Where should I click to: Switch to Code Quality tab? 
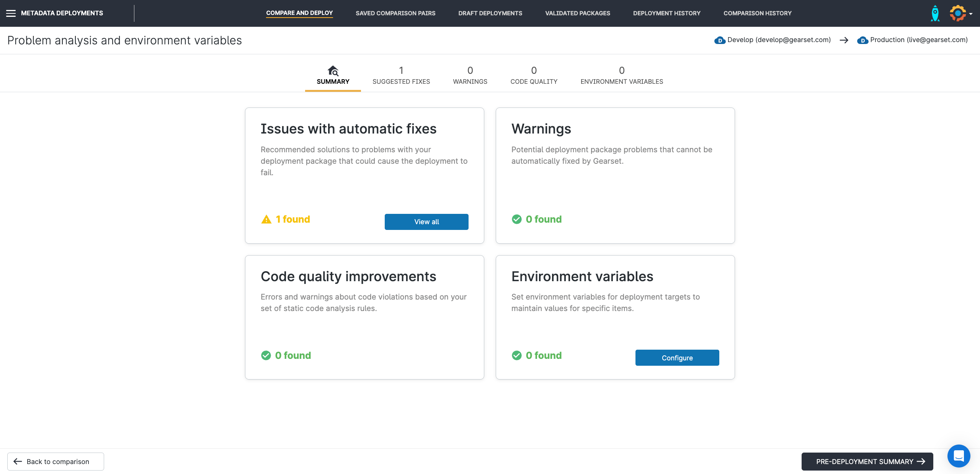534,75
